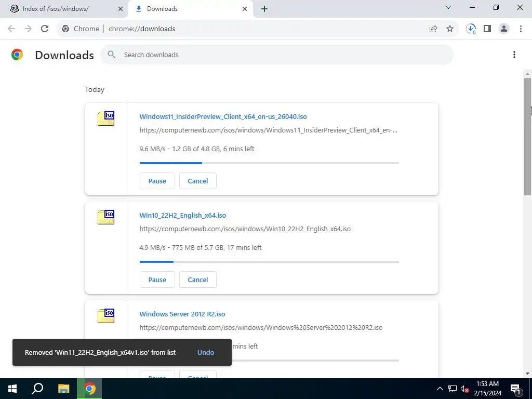Screen dimensions: 532x399
Task: Click the Chrome taskbar icon
Action: (x=89, y=389)
